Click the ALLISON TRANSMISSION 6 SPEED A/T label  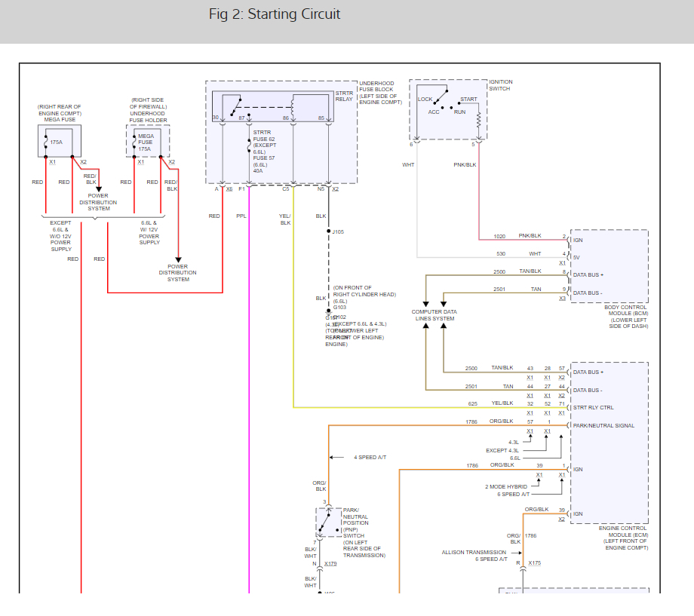[474, 556]
